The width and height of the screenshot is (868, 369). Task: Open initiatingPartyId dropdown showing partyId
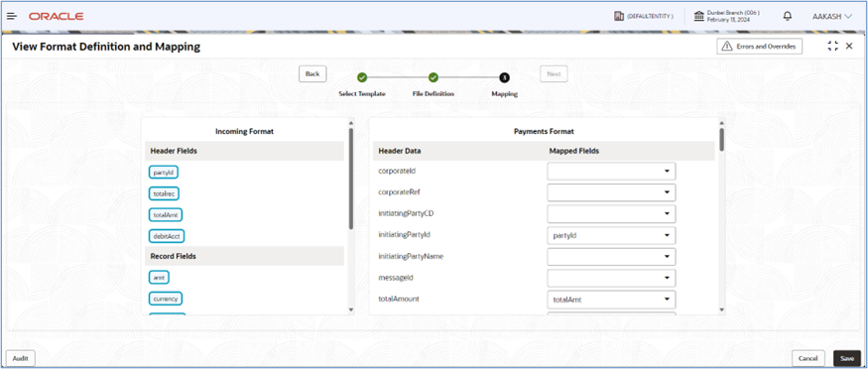point(611,236)
